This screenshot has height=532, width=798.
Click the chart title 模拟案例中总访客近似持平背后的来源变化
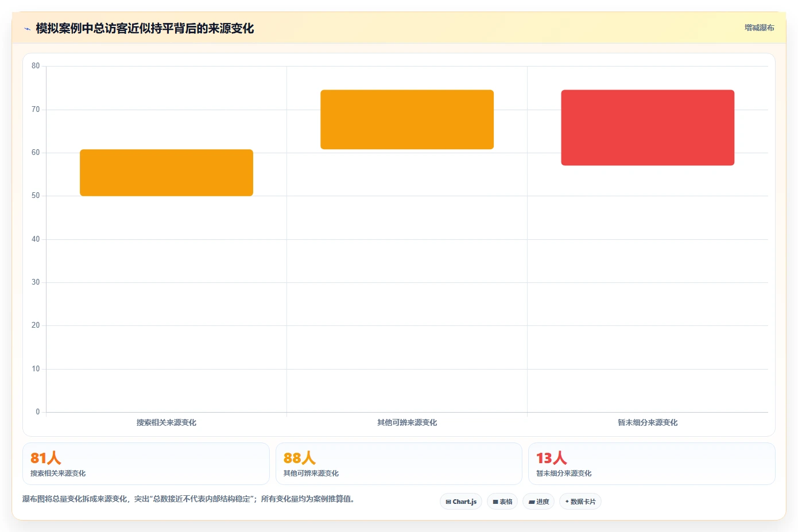tap(145, 28)
